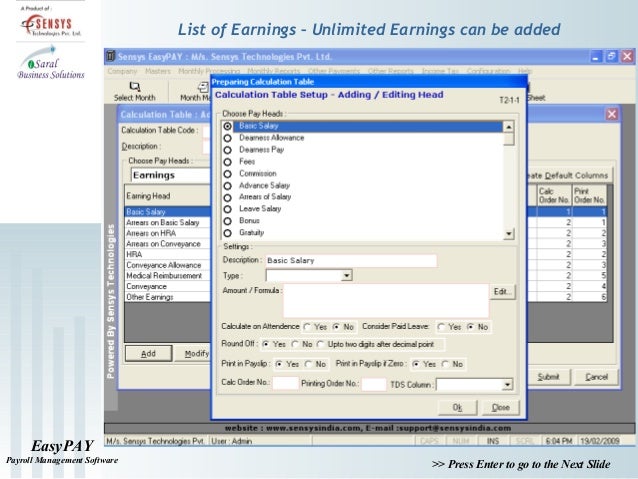Screen dimensions: 638x479
Task: Set Print in Payslip to Yes
Action: pos(279,364)
